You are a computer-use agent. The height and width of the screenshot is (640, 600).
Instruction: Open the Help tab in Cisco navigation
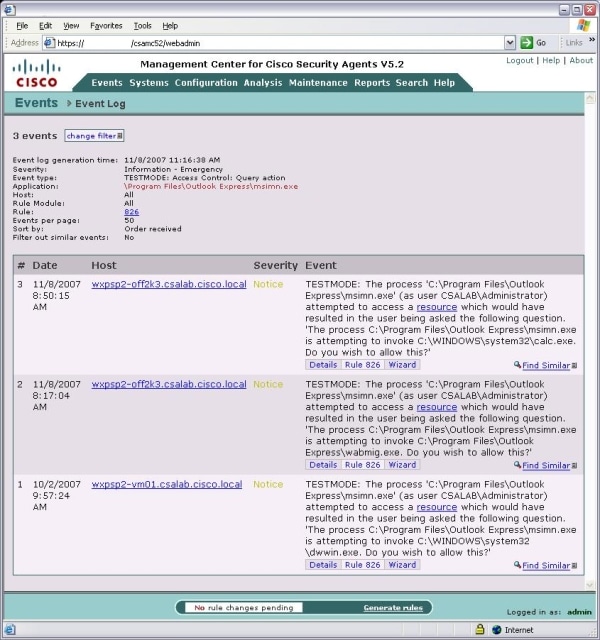(444, 82)
